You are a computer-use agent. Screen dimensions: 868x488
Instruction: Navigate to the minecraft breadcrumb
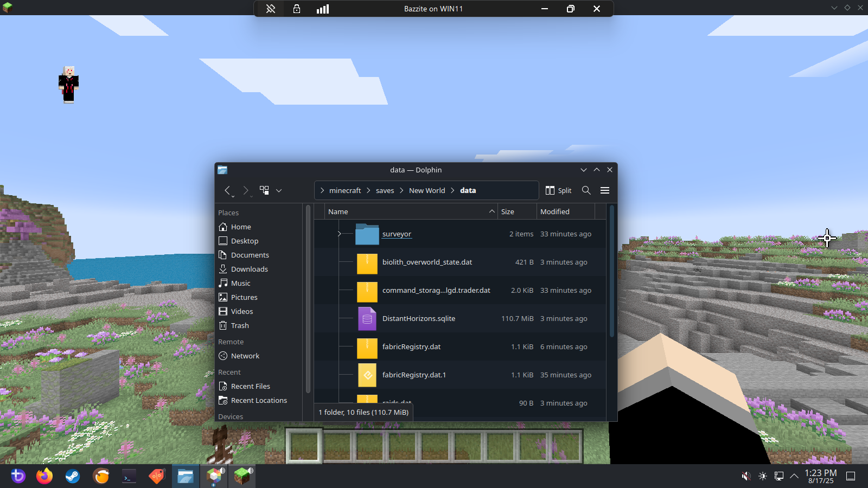(x=345, y=190)
